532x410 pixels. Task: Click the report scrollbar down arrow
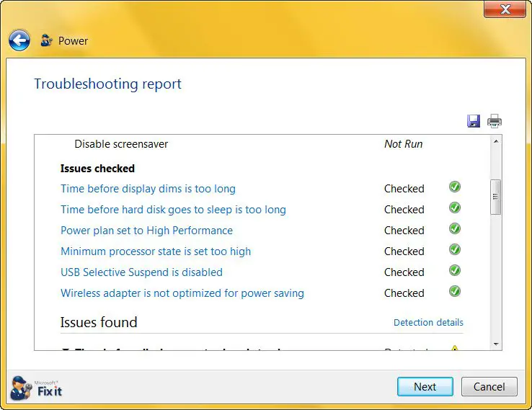pyautogui.click(x=496, y=344)
